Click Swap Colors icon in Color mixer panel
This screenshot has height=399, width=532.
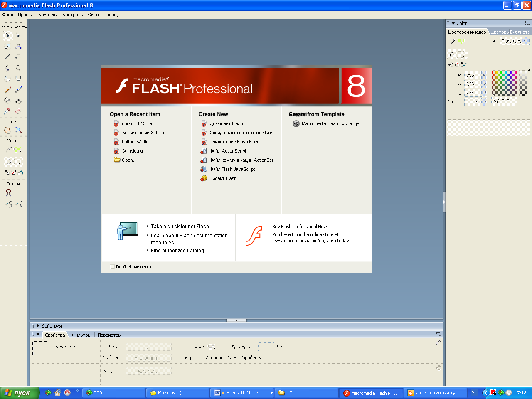click(464, 64)
